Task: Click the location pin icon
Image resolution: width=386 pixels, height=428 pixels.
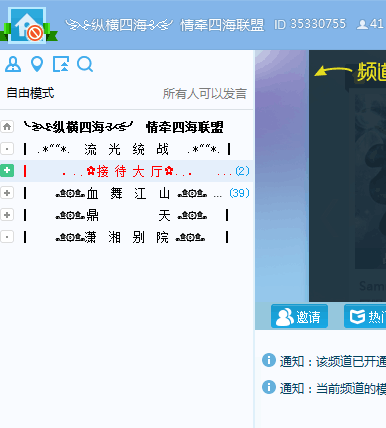Action: tap(37, 64)
